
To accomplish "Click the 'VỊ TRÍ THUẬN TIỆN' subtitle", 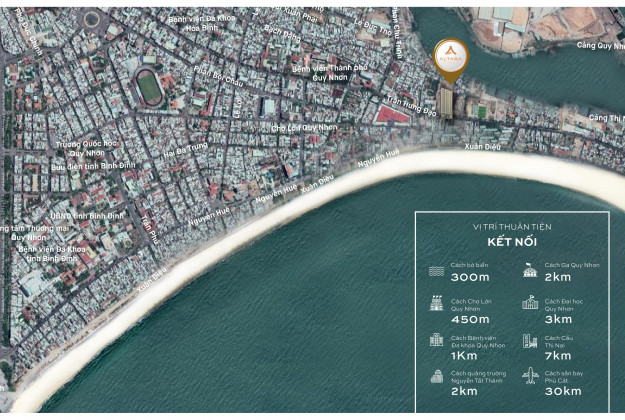I will coord(512,227).
